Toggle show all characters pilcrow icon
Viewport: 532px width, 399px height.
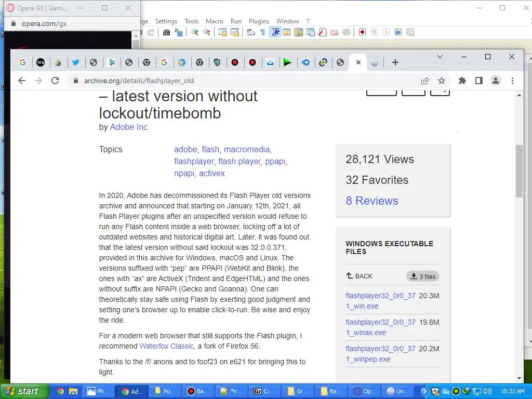pyautogui.click(x=262, y=32)
